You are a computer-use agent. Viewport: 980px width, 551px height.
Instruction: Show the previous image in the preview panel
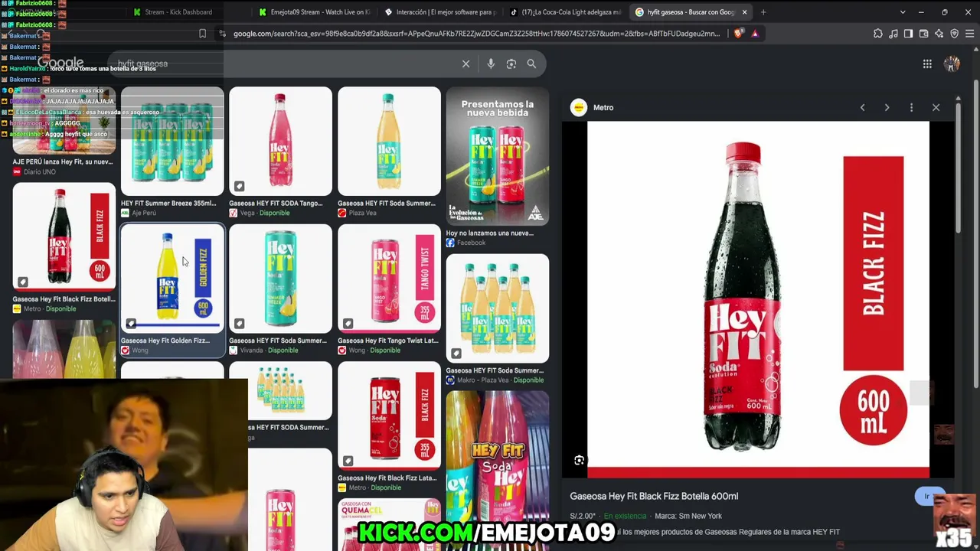coord(862,108)
